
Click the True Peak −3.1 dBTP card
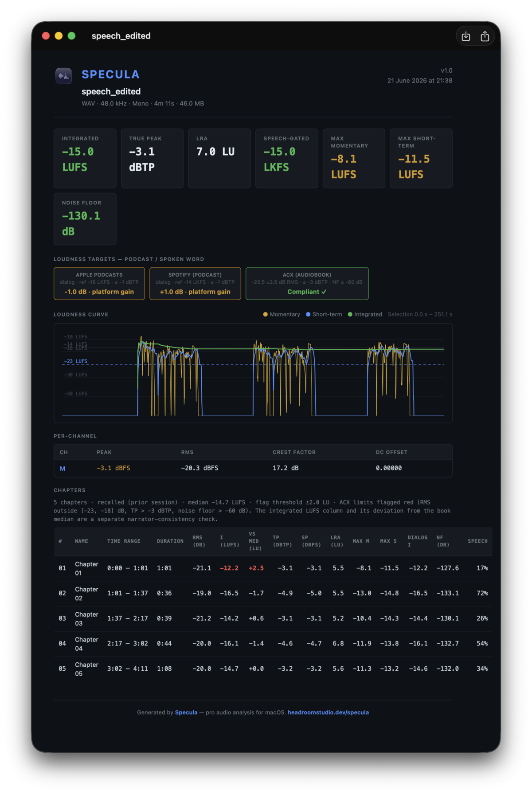point(152,158)
